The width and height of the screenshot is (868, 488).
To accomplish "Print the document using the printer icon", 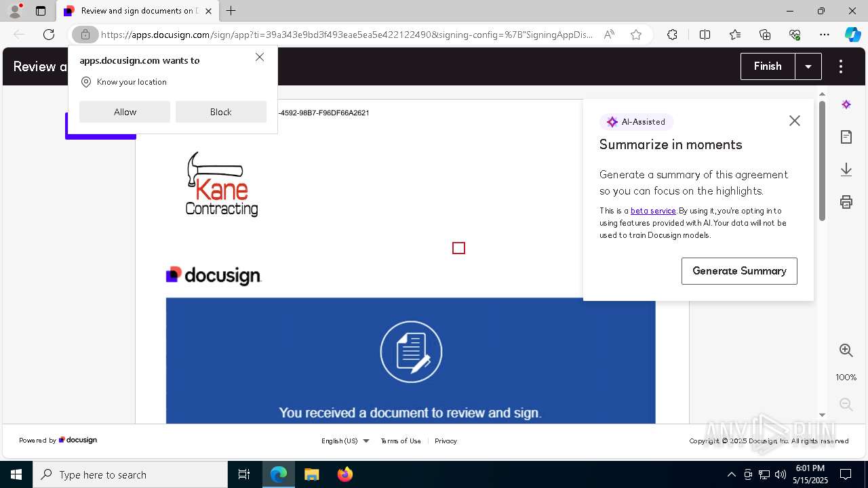I will tap(846, 202).
